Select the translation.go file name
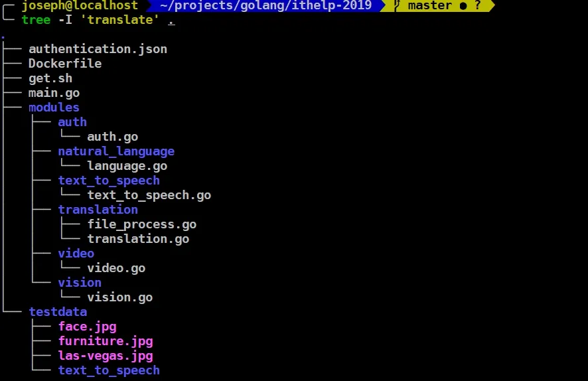 (x=138, y=239)
